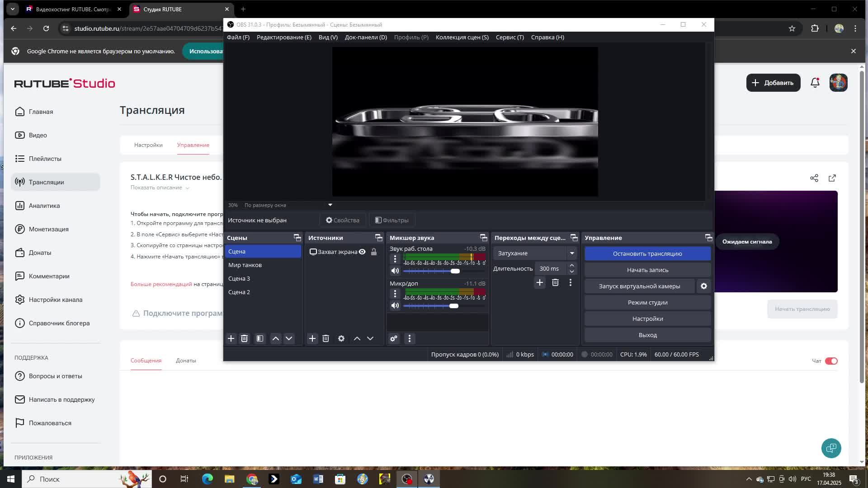868x488 pixels.
Task: Click Микр/доп volume slider handle
Action: [454, 306]
